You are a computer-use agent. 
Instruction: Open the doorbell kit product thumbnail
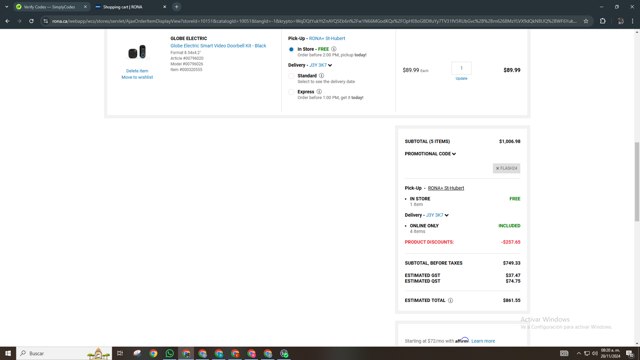pos(137,52)
